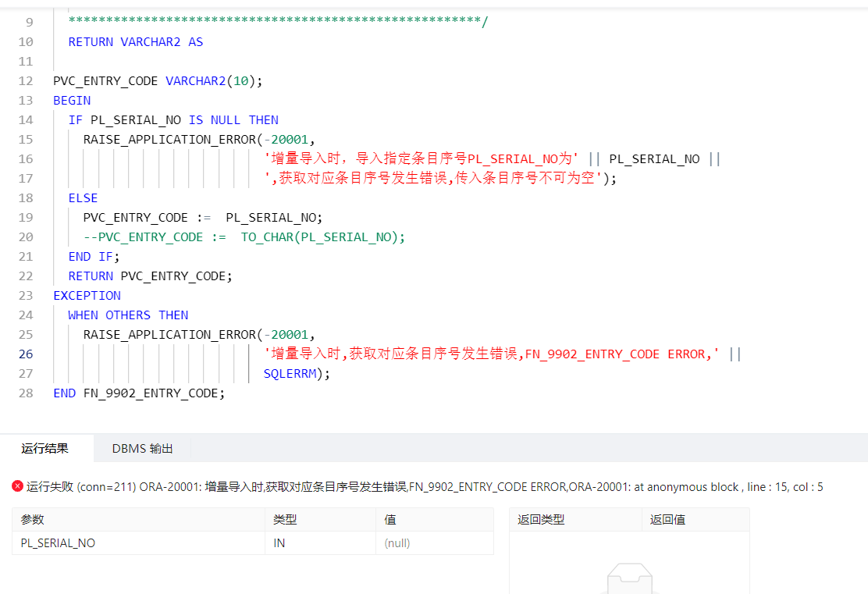Click the ELSE keyword on line 18
The width and height of the screenshot is (868, 594).
click(x=83, y=198)
